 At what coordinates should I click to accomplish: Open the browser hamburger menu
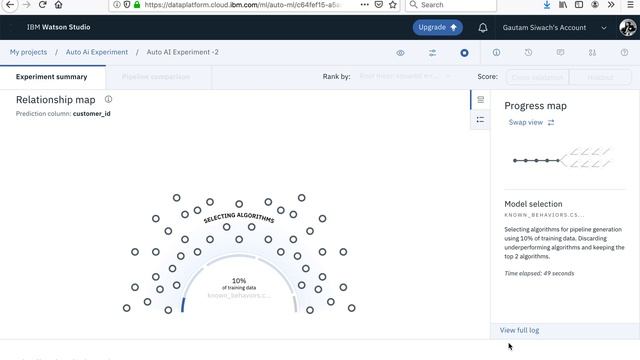(x=630, y=4)
